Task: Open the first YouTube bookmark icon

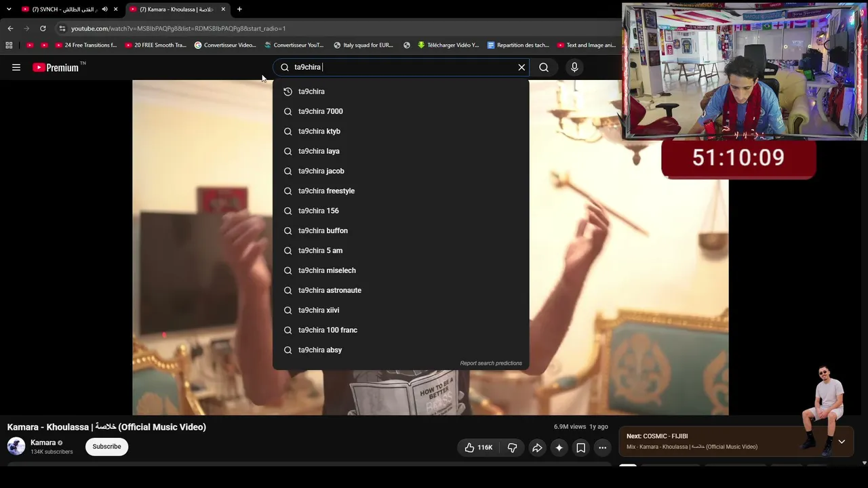Action: 30,45
